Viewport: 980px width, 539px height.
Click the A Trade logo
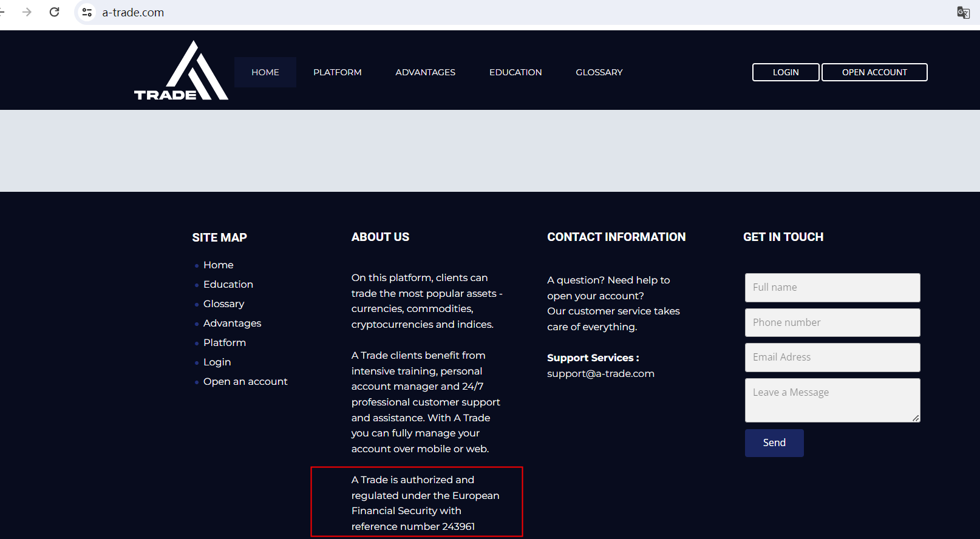click(181, 70)
